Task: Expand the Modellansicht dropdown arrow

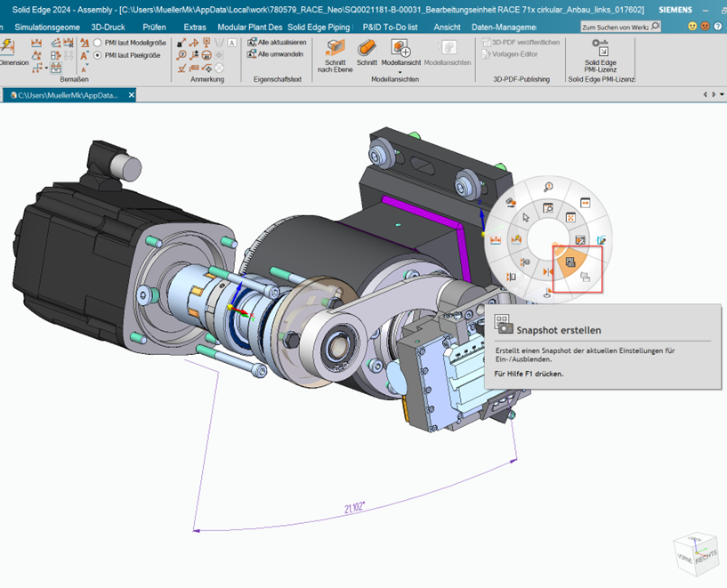Action: pyautogui.click(x=400, y=72)
